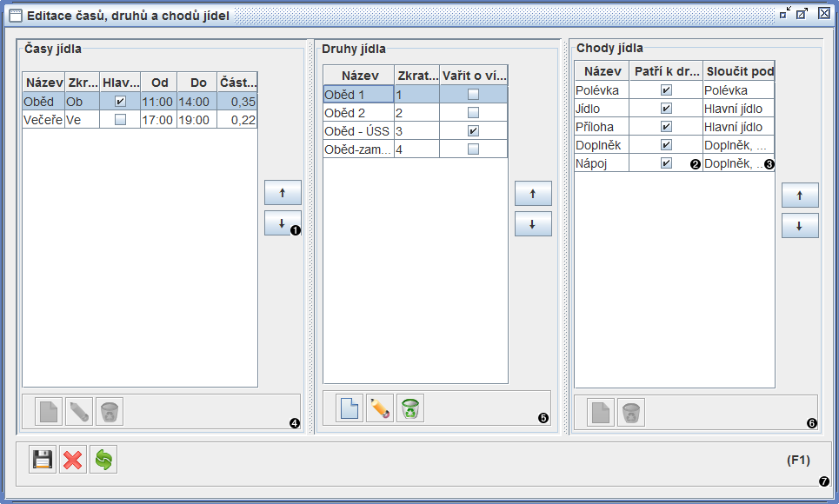839x504 pixels.
Task: Enable Vařit checkbox for Oběd 2
Action: (x=473, y=112)
